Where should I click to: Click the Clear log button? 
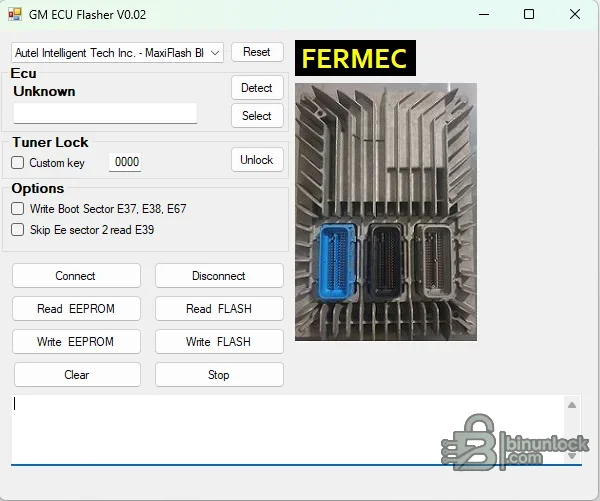pos(77,375)
